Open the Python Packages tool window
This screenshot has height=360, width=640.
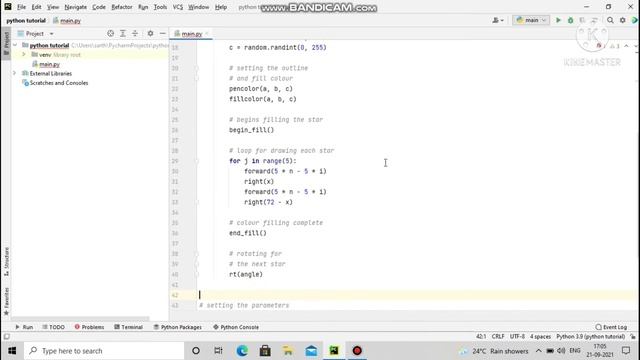pyautogui.click(x=178, y=327)
